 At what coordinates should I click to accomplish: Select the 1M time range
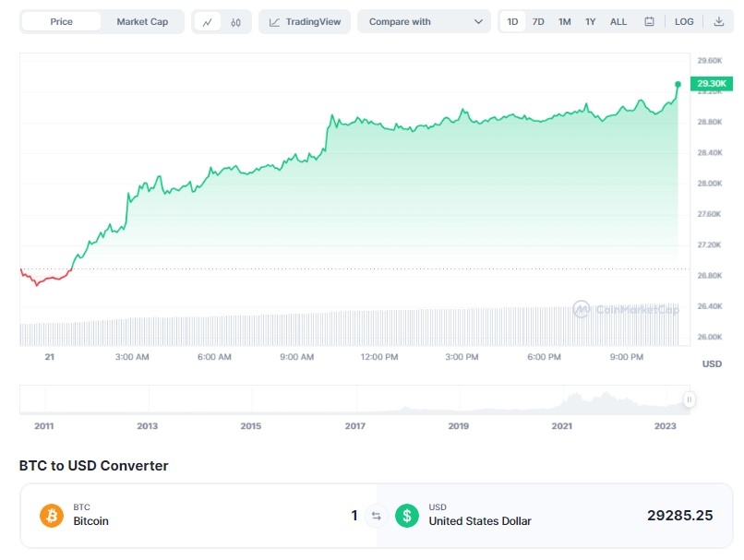(564, 22)
